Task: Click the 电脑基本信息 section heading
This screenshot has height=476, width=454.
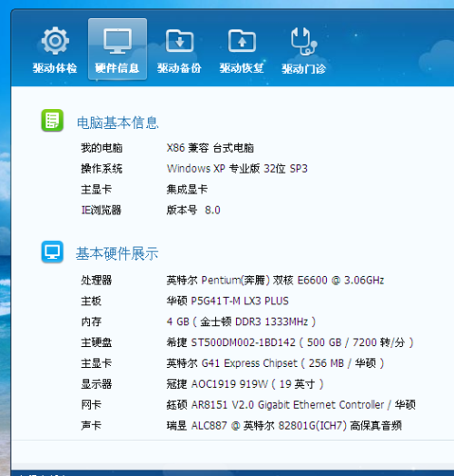Action: tap(118, 123)
